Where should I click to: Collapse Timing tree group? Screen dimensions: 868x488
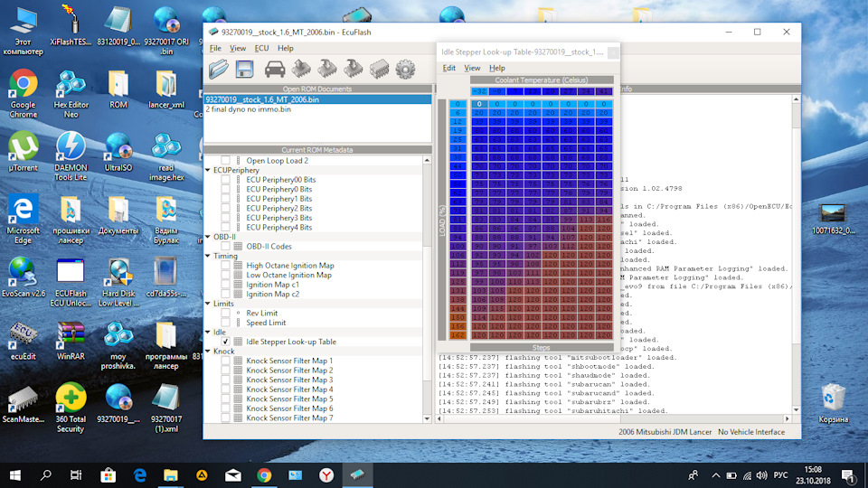click(208, 256)
